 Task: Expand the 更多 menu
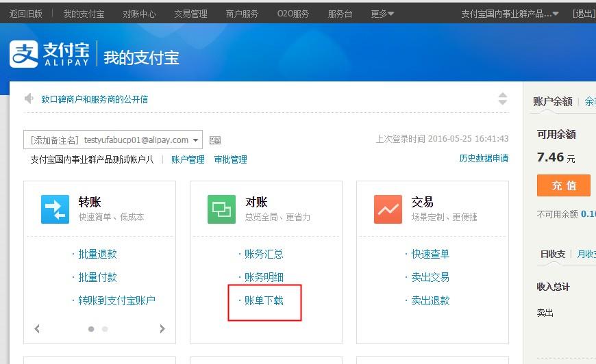(382, 14)
